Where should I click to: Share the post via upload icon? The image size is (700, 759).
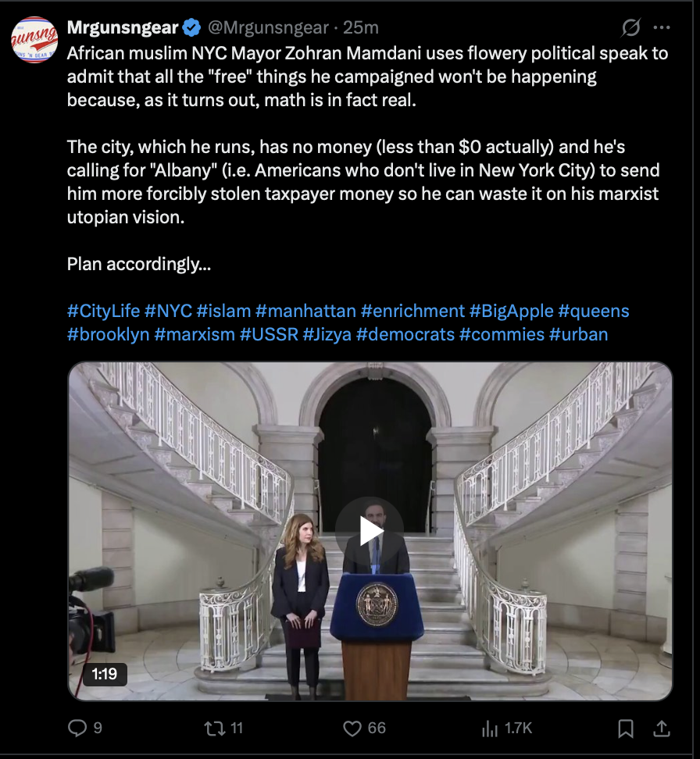pyautogui.click(x=662, y=728)
